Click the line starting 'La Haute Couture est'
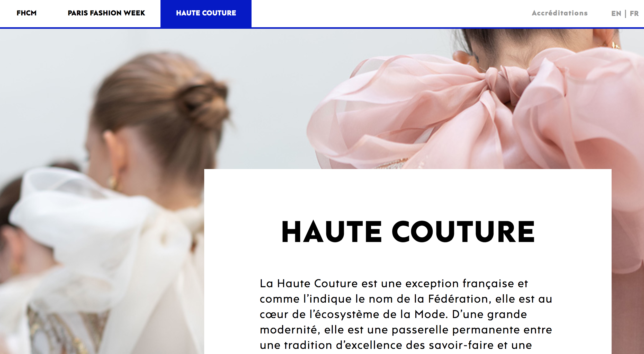644x354 pixels. click(x=394, y=284)
